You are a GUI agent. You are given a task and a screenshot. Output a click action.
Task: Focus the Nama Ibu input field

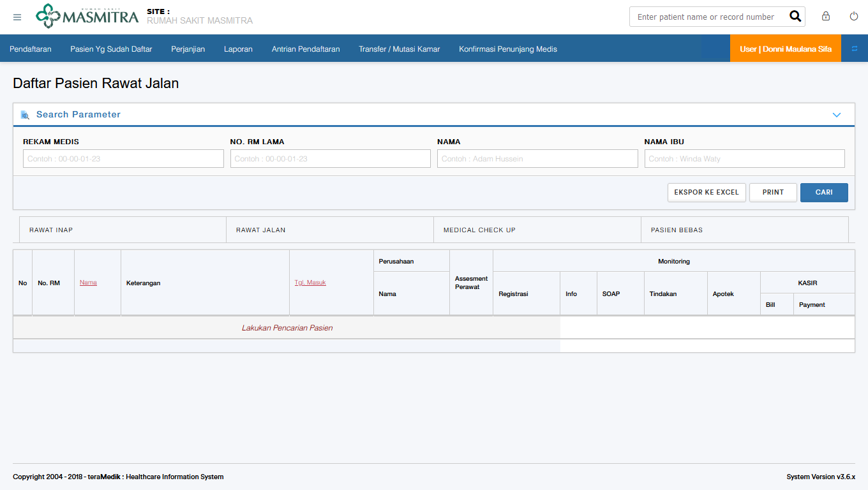tap(745, 159)
